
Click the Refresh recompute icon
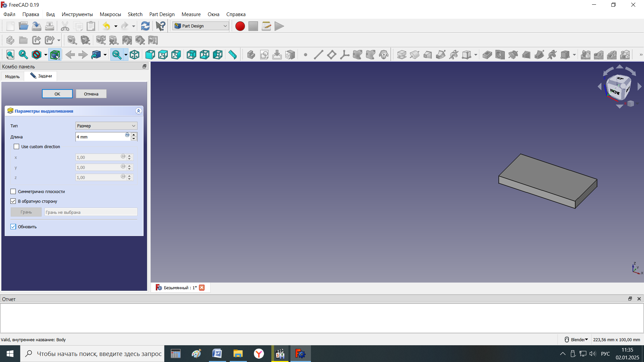pyautogui.click(x=145, y=26)
